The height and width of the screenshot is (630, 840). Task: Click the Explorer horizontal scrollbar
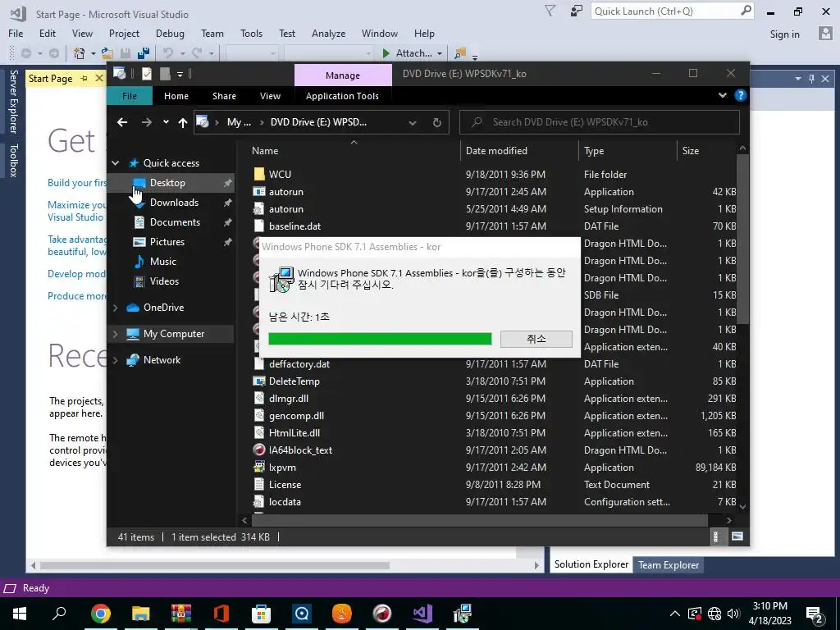pyautogui.click(x=479, y=519)
